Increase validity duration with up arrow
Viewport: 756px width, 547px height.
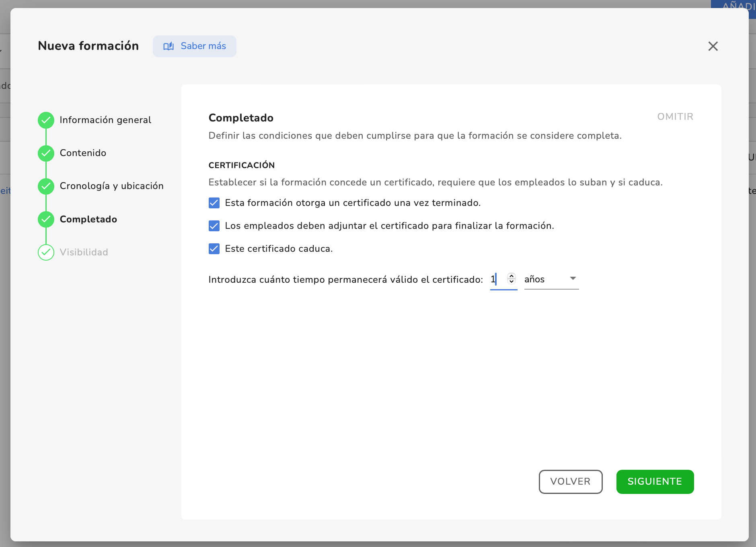512,276
